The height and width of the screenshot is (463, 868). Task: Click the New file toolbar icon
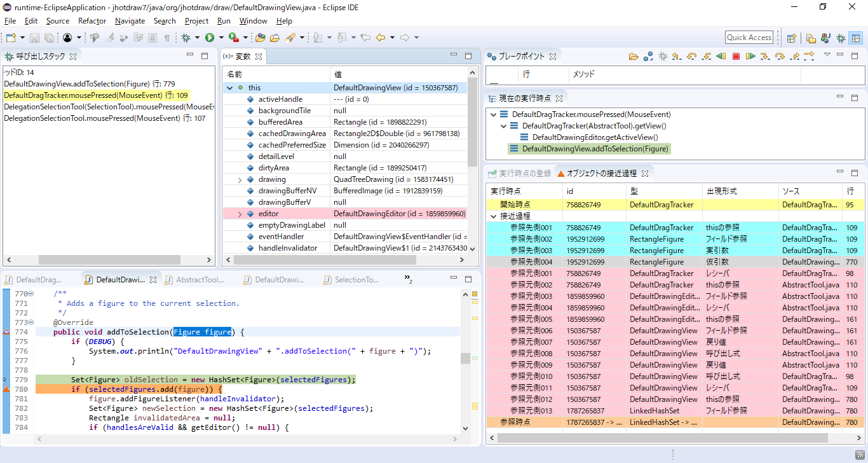pyautogui.click(x=11, y=38)
